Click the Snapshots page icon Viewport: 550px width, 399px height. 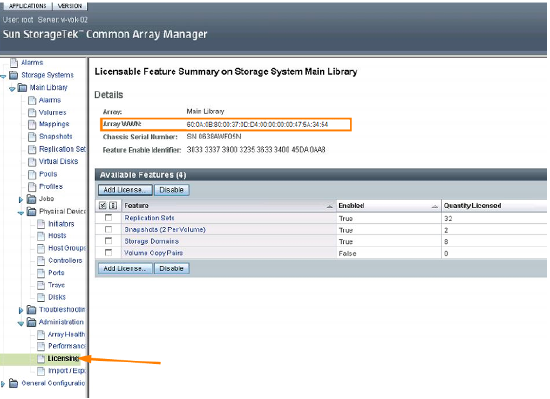32,136
